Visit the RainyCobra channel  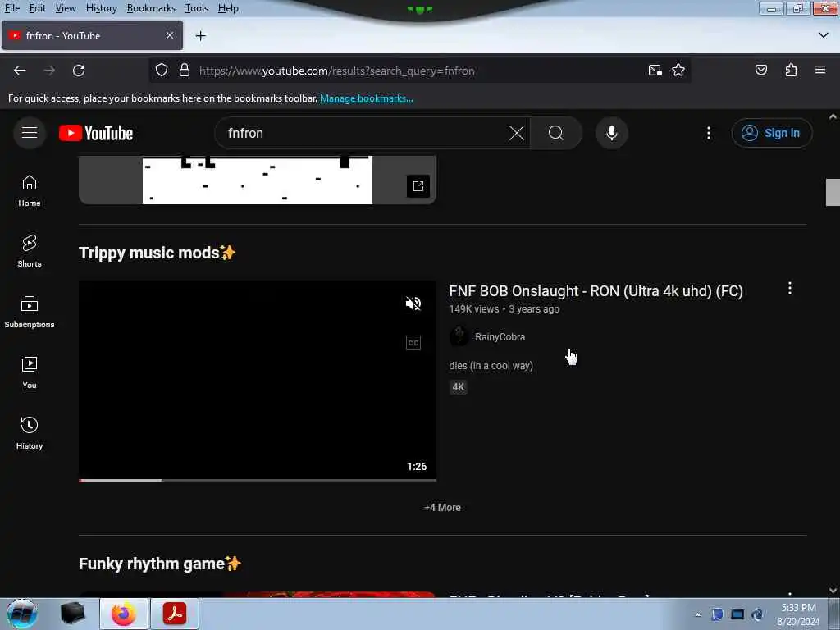point(500,337)
